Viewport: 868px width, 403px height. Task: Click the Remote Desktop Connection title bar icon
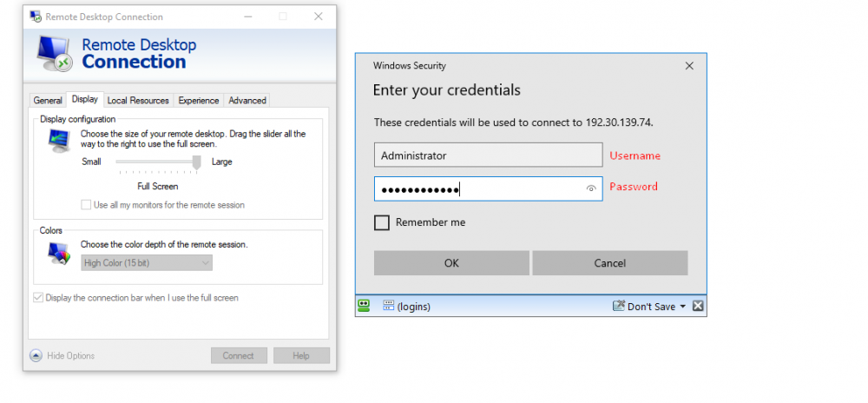[36, 17]
